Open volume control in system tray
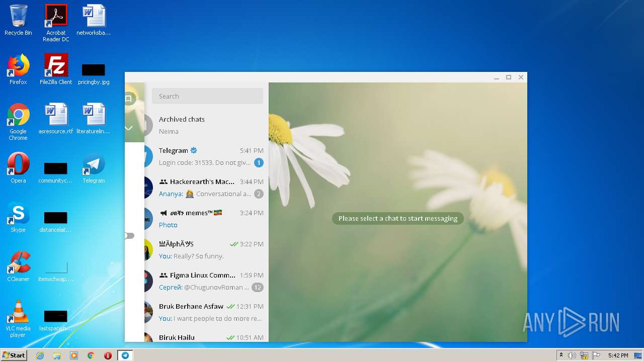Viewport: 644px width, 362px height. [572, 355]
